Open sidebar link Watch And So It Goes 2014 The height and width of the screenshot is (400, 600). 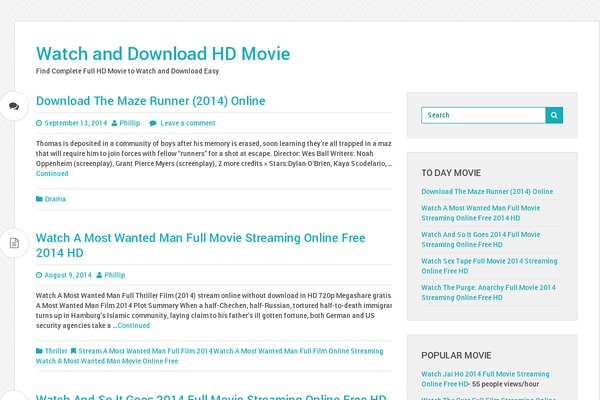click(481, 239)
